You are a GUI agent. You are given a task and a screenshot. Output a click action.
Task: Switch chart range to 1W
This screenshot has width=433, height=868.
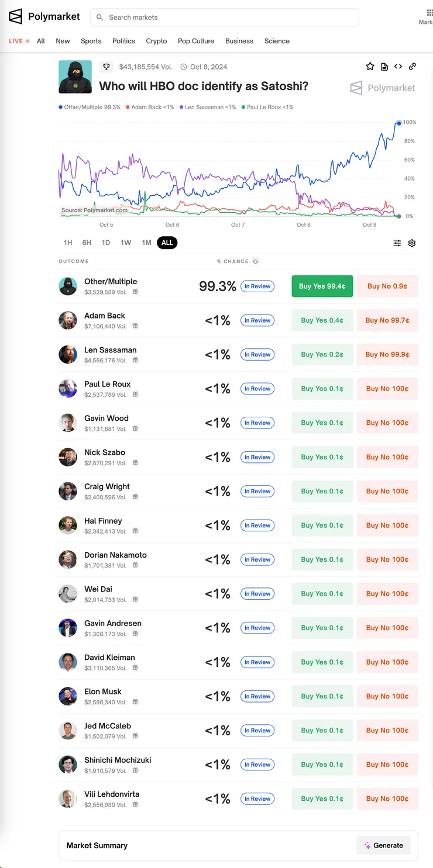pos(126,243)
